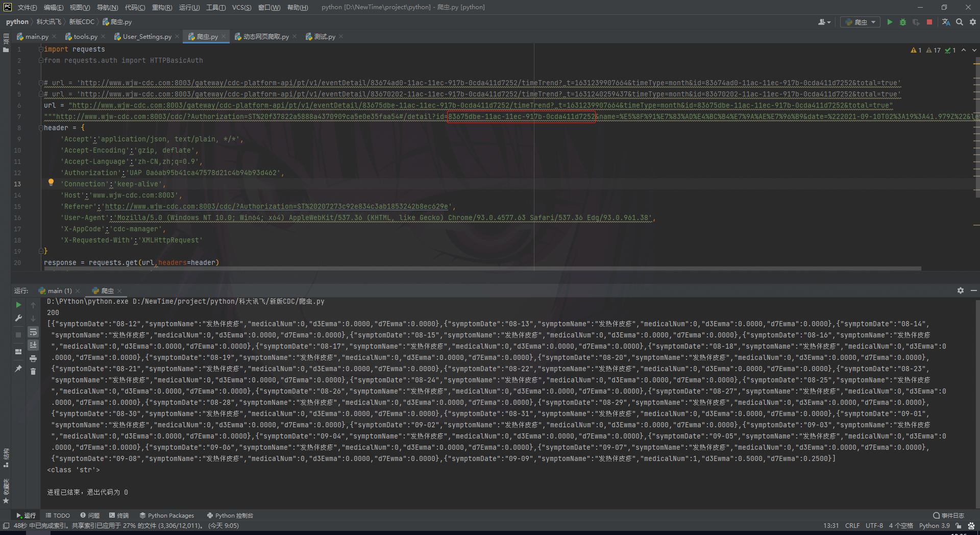
Task: Click the print icon in Run console
Action: pos(33,358)
